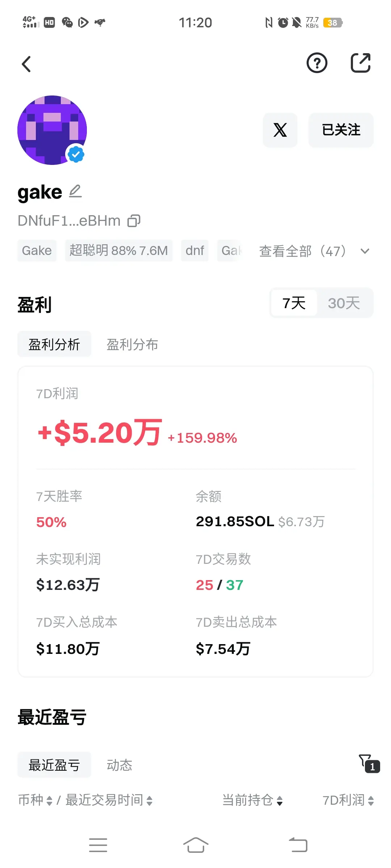The image size is (391, 868).
Task: Sort by 最近交易时间 column
Action: (109, 800)
